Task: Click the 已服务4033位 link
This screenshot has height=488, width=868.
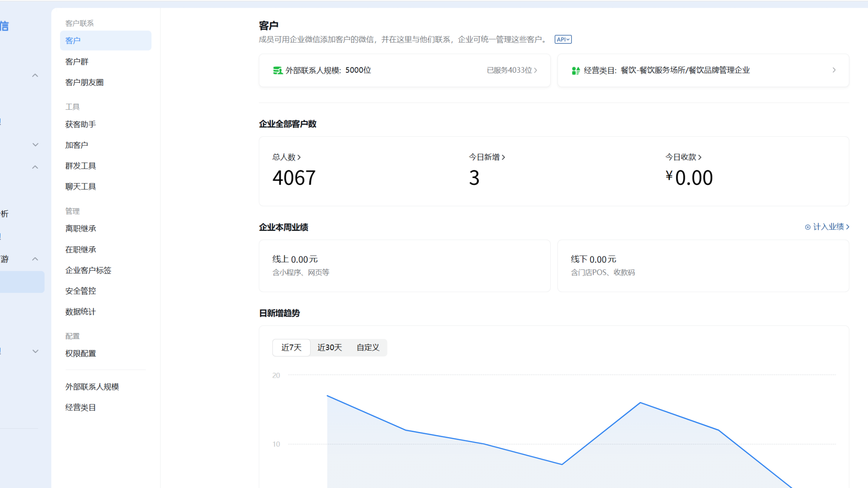Action: pos(511,70)
